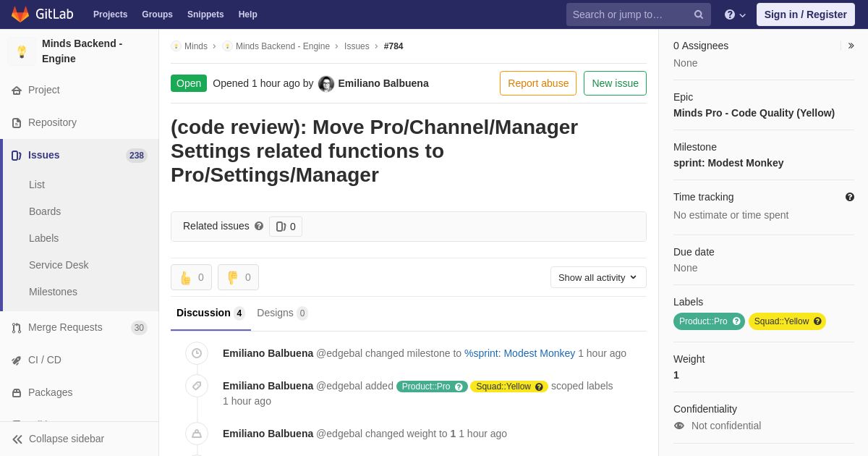
Task: Collapse right sidebar with double-arrow icon
Action: (x=851, y=46)
